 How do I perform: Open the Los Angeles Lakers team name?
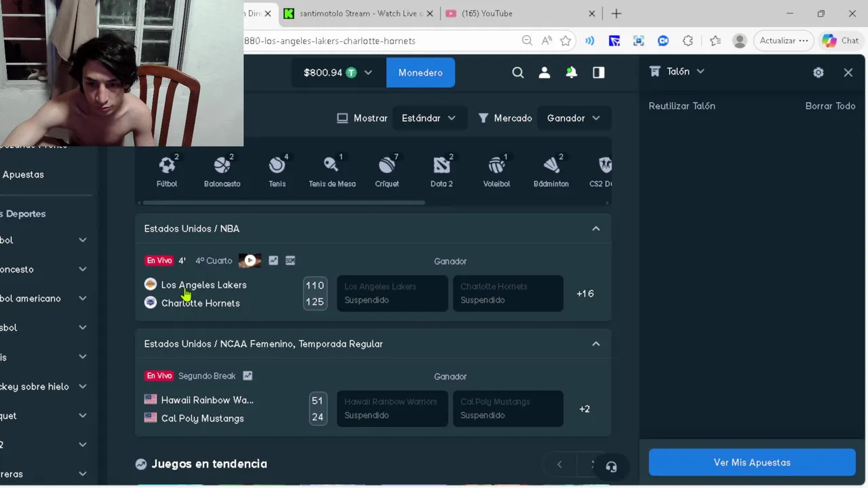click(x=203, y=285)
